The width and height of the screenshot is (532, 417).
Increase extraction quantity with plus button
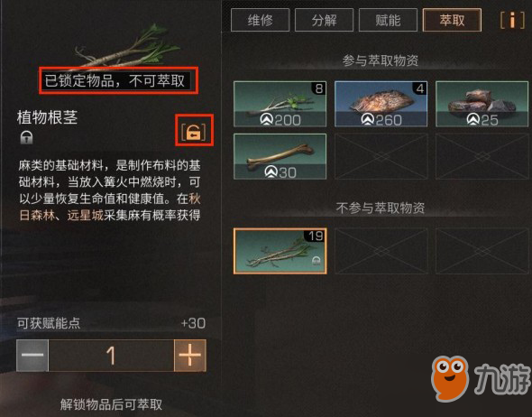(190, 356)
